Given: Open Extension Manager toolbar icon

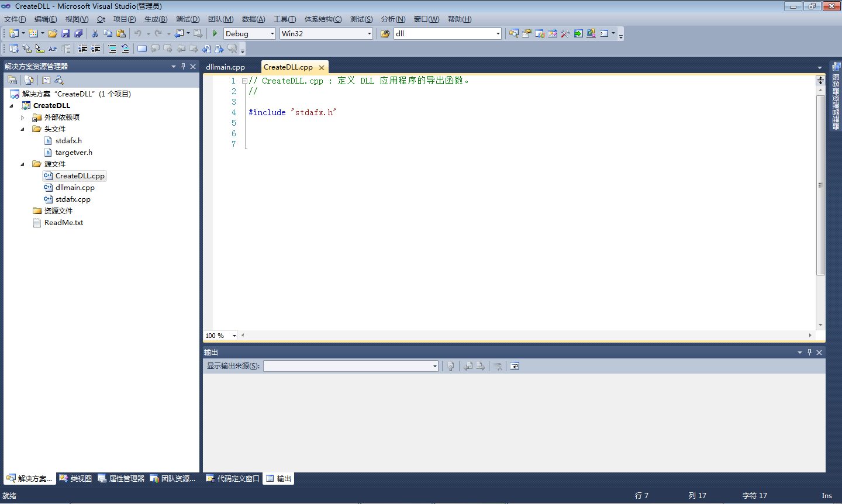Looking at the screenshot, I should click(591, 33).
